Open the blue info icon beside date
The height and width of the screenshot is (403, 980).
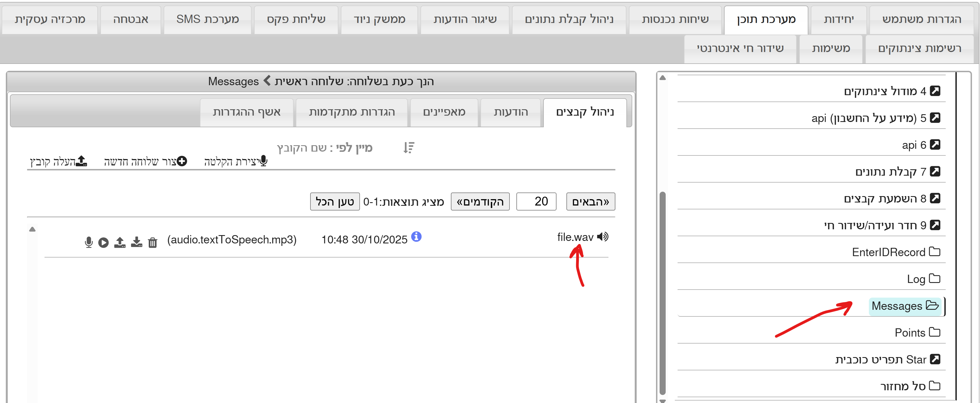click(x=417, y=236)
